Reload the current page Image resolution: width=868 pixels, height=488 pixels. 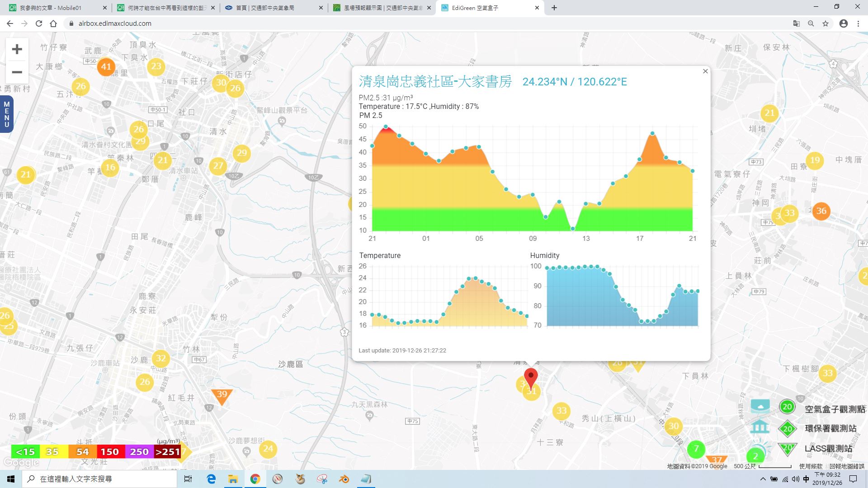(x=39, y=23)
